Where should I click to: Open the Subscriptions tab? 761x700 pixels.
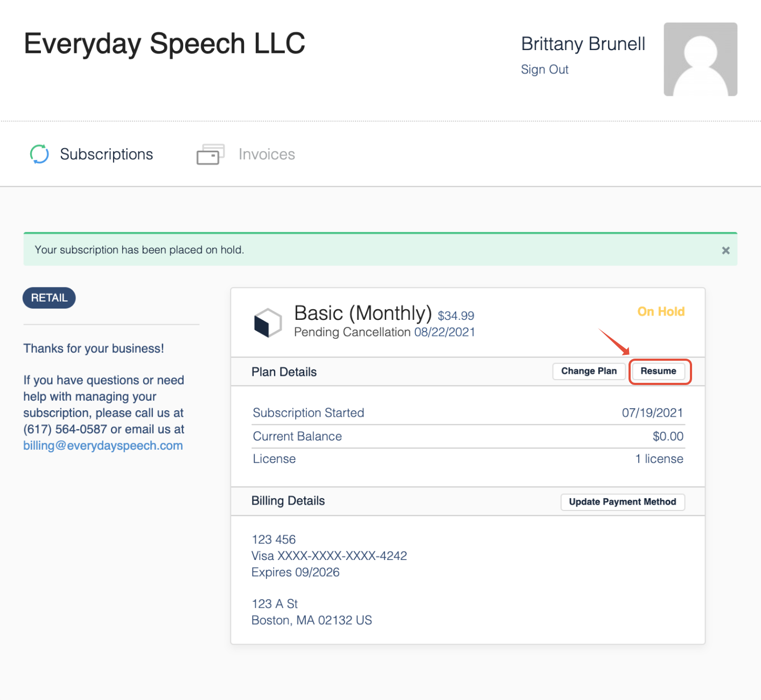pos(107,155)
